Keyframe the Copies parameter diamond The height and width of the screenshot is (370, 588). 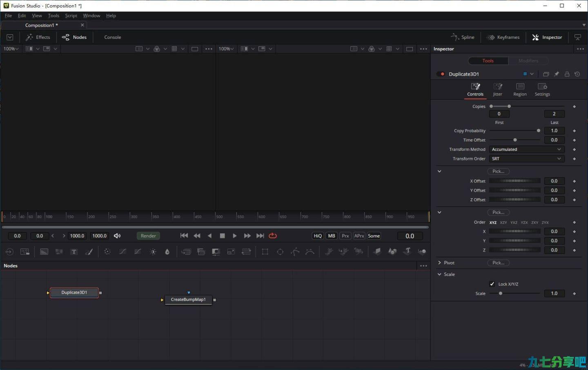click(x=574, y=106)
